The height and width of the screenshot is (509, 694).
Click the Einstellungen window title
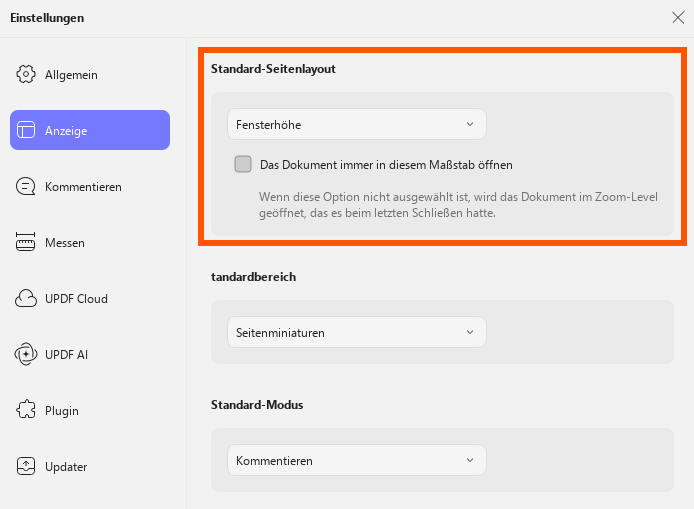(47, 18)
